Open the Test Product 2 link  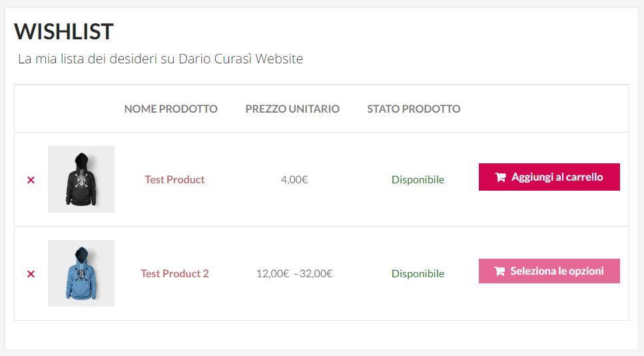point(174,273)
